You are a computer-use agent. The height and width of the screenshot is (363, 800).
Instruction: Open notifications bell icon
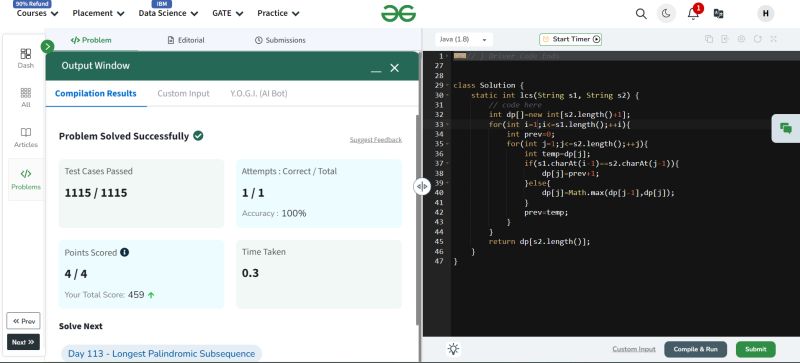coord(693,13)
